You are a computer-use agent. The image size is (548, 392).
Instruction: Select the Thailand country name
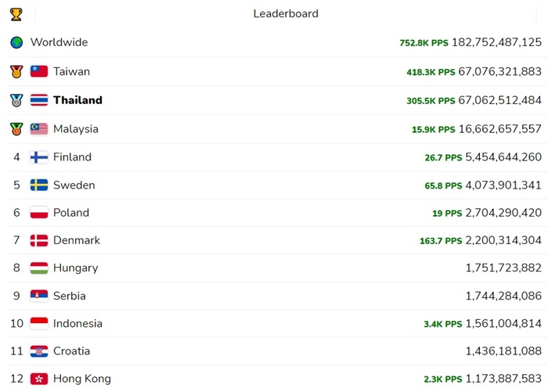pos(78,100)
